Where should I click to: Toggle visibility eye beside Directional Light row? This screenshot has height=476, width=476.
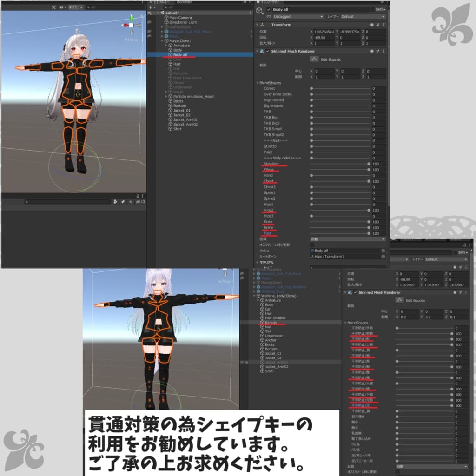149,22
